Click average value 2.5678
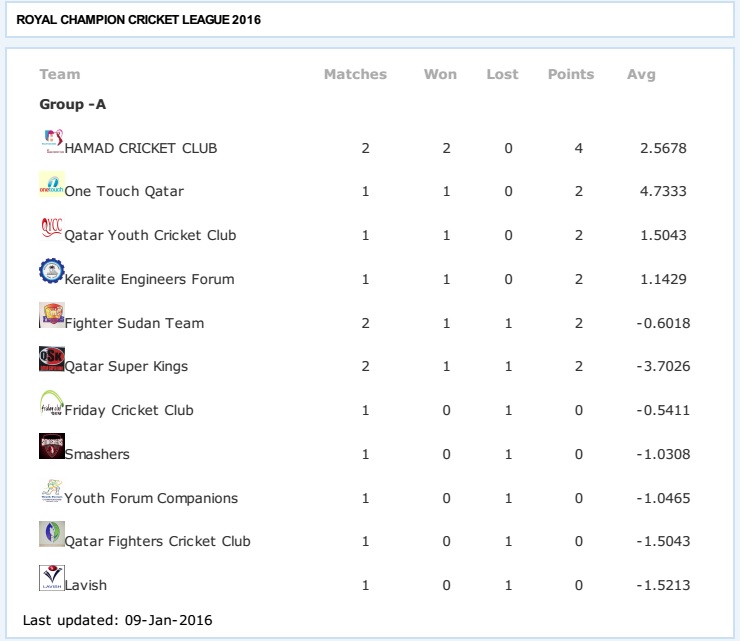 tap(663, 148)
